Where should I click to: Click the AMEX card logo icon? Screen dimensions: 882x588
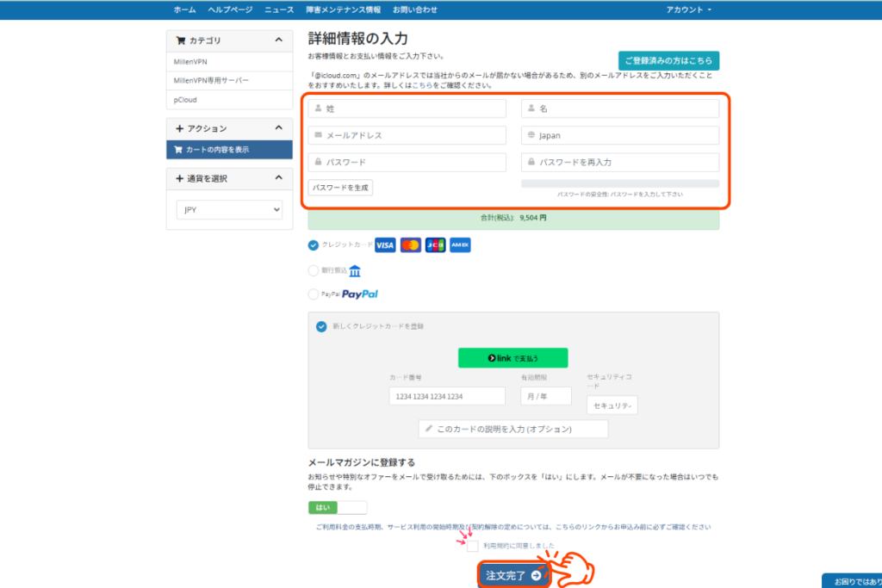click(460, 245)
